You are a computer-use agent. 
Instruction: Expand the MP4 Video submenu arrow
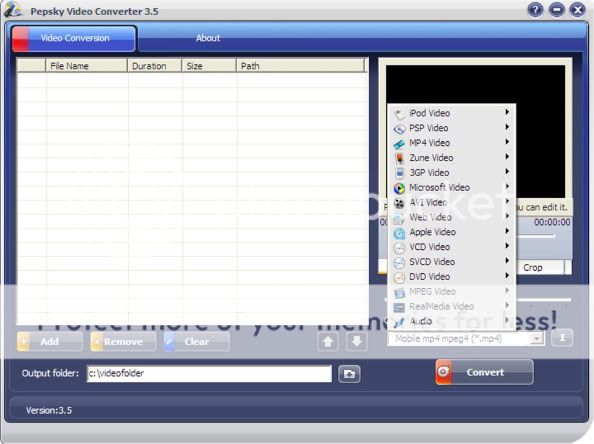coord(507,142)
